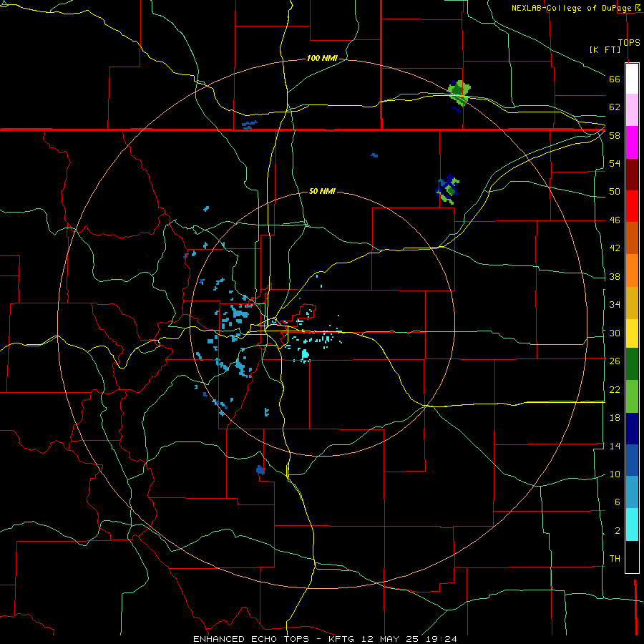Screen dimensions: 644x644
Task: Click the 100 NMI range ring label
Action: (x=322, y=59)
